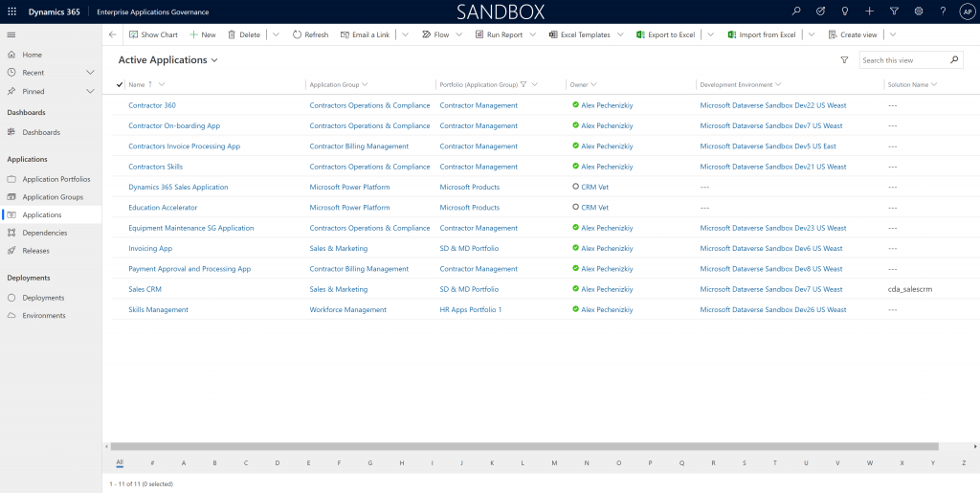Click the search magnifier in top bar
980x493 pixels.
(x=796, y=11)
